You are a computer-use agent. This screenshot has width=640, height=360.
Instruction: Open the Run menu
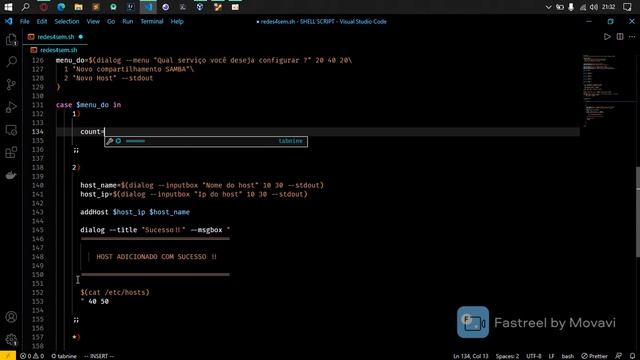pyautogui.click(x=127, y=22)
